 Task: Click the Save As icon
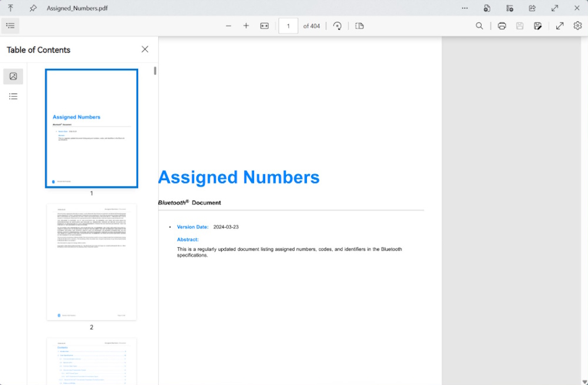[x=537, y=26]
